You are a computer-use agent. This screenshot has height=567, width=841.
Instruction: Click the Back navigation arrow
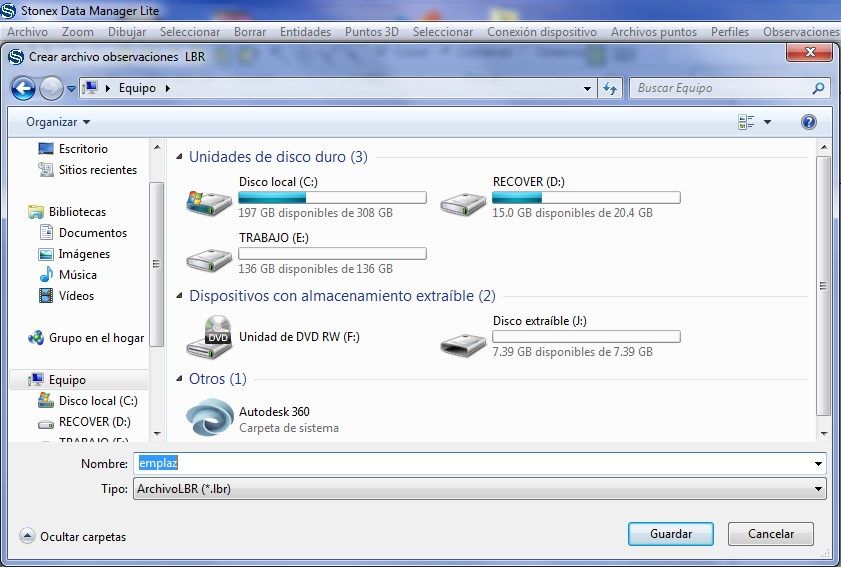click(23, 89)
